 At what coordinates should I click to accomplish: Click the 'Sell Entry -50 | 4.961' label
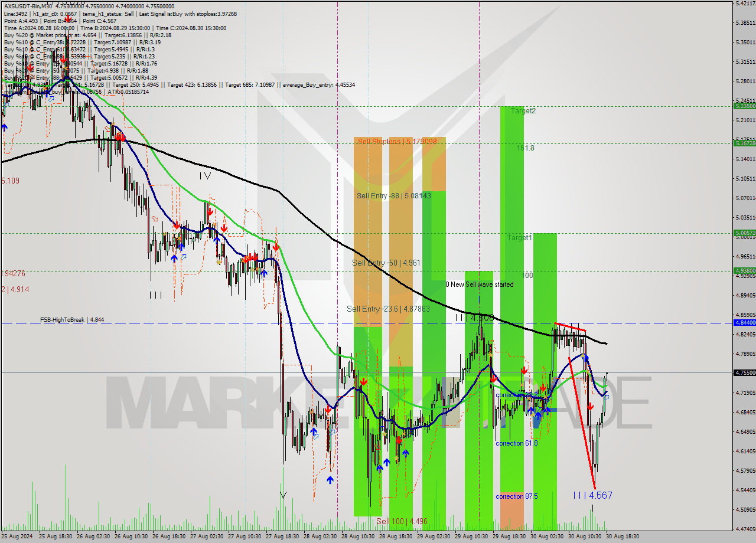coord(386,263)
